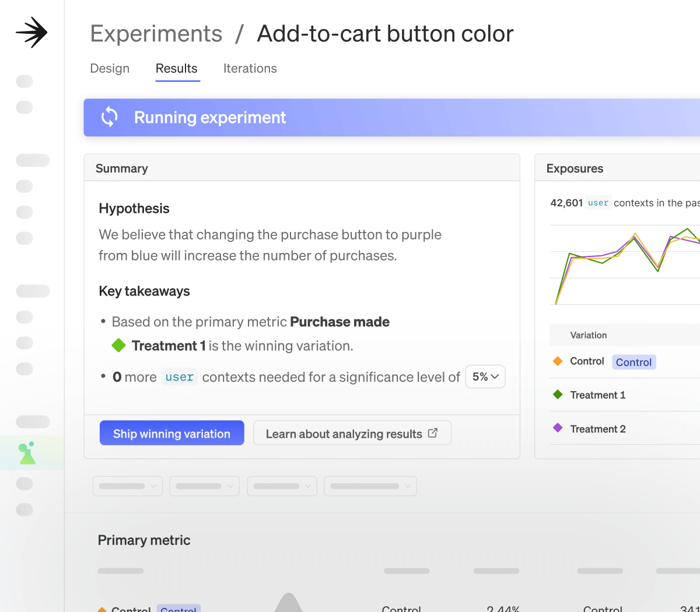
Task: Click the LaunchDarkly arrow logo
Action: 32,33
